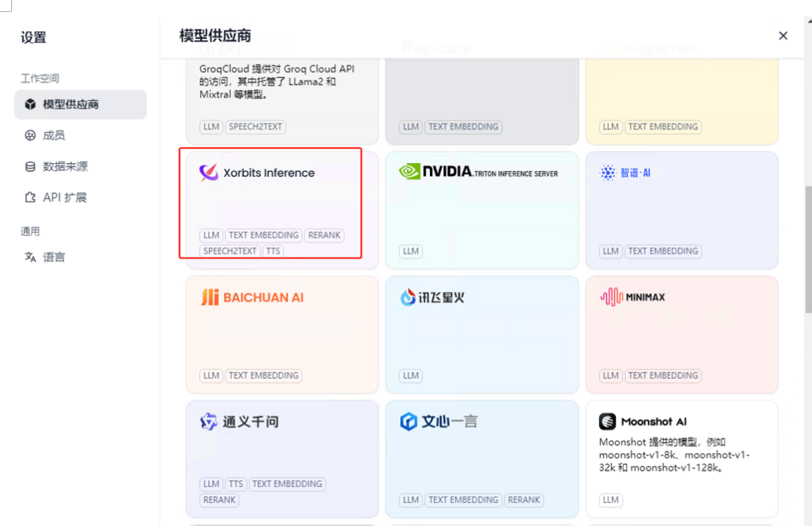Image resolution: width=812 pixels, height=526 pixels.
Task: Open the 智谱·AI provider card
Action: 682,210
